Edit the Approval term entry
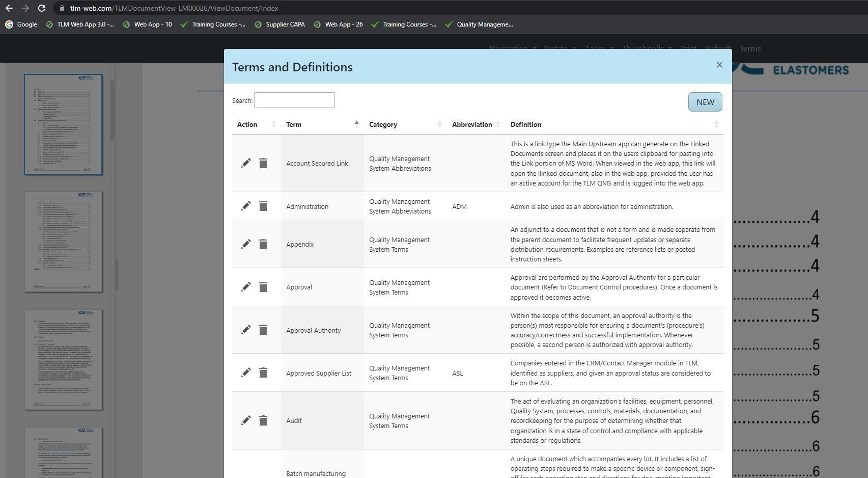The width and height of the screenshot is (868, 478). [246, 287]
